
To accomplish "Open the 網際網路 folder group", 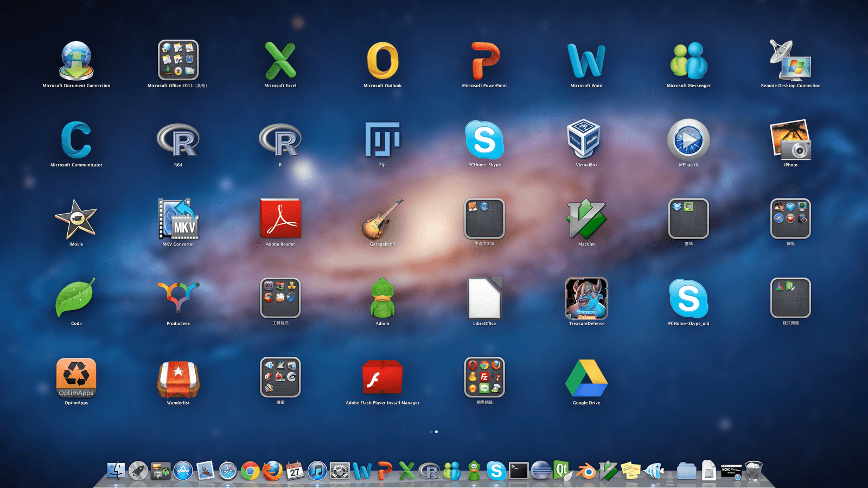I will tap(484, 377).
